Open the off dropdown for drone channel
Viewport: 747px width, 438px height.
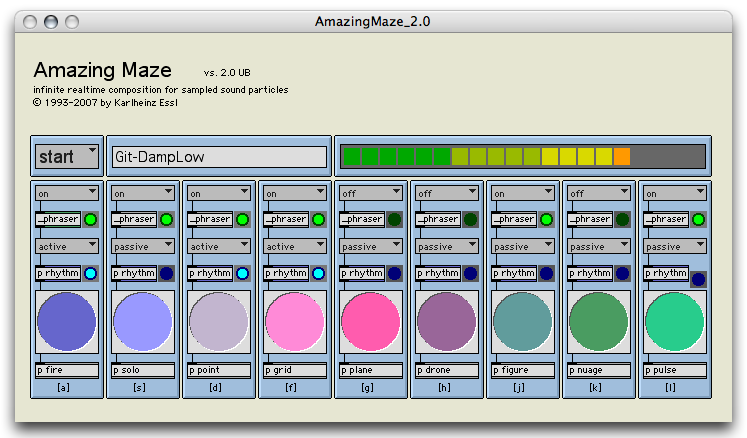447,193
